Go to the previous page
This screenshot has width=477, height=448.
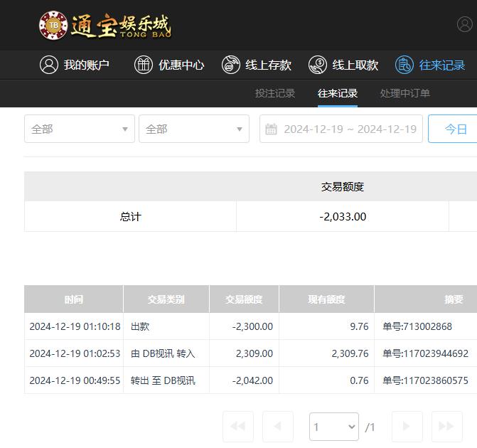coord(278,427)
